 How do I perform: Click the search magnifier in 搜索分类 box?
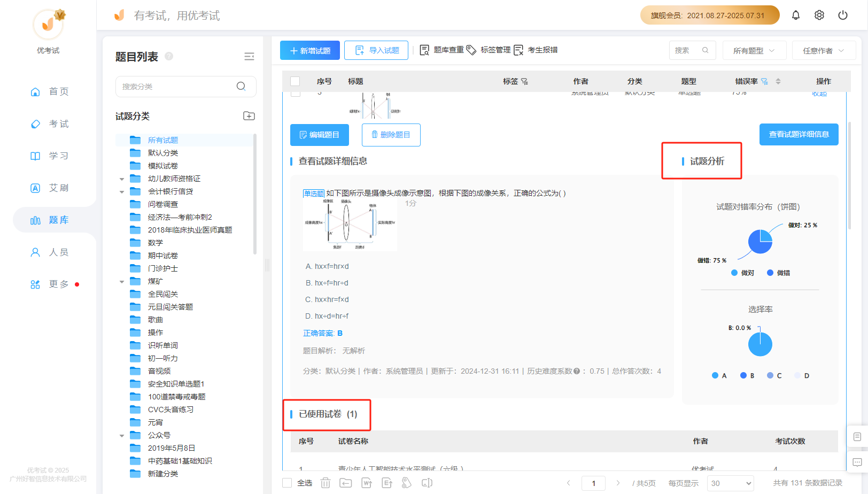point(241,86)
